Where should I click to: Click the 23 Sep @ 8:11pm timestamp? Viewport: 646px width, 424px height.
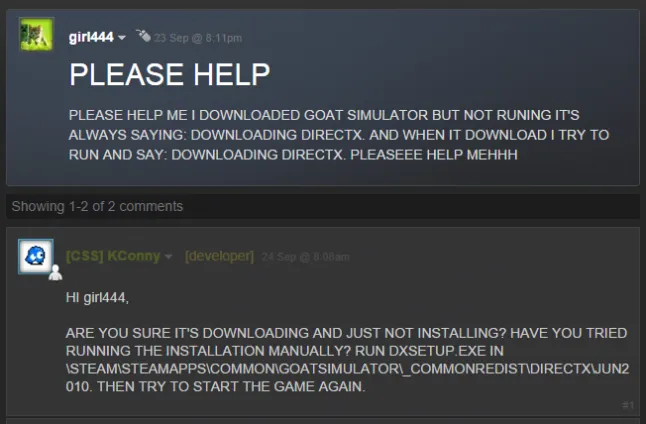198,38
